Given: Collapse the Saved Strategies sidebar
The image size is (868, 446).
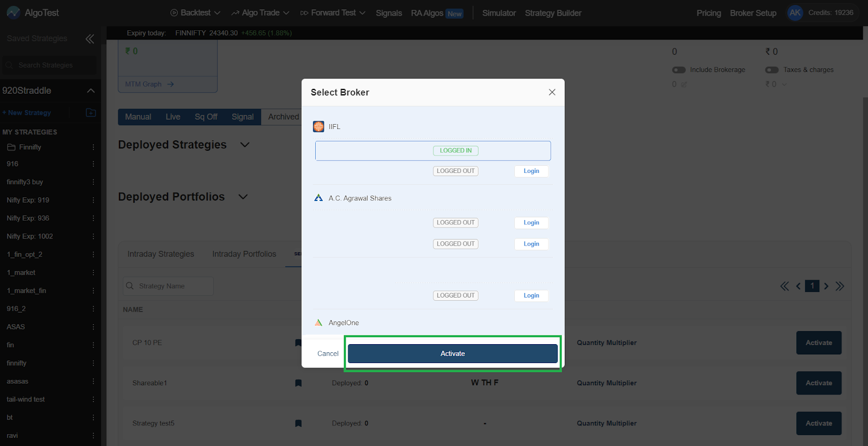Looking at the screenshot, I should pyautogui.click(x=90, y=38).
